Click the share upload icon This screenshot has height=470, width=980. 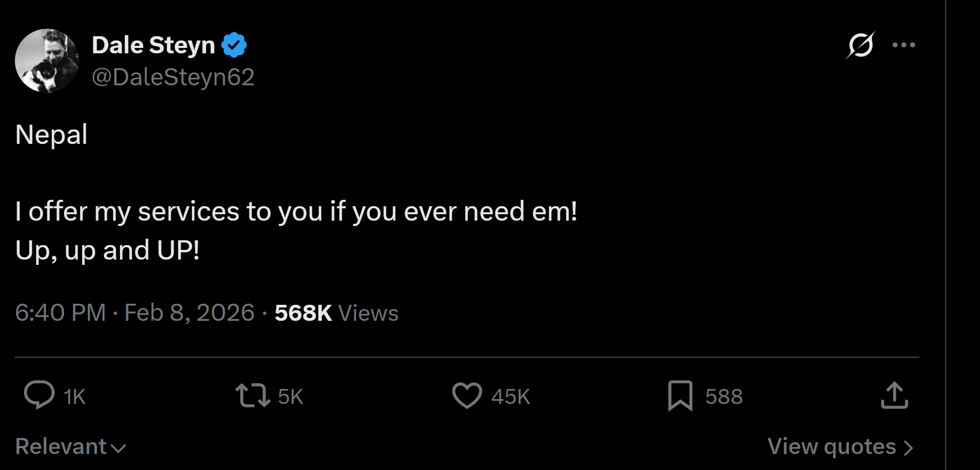click(894, 396)
